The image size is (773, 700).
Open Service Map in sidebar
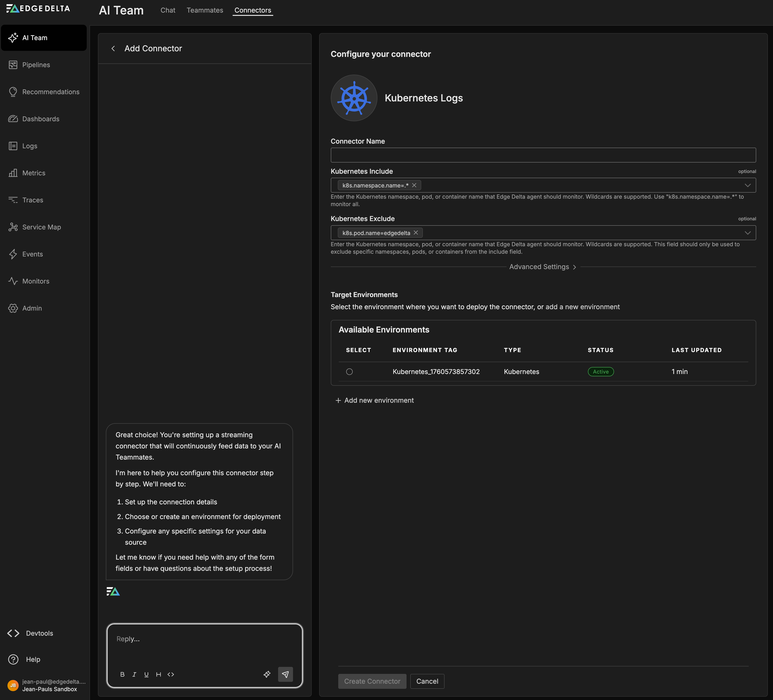pyautogui.click(x=41, y=227)
